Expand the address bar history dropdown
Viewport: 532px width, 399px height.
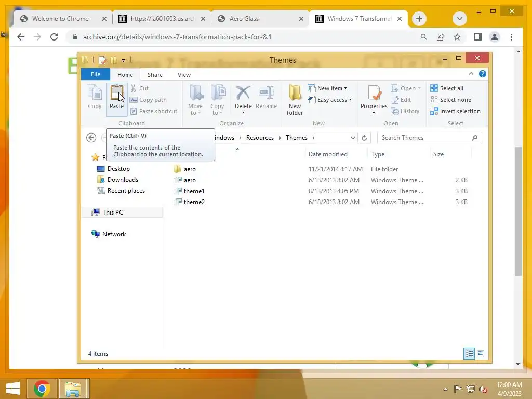(353, 138)
